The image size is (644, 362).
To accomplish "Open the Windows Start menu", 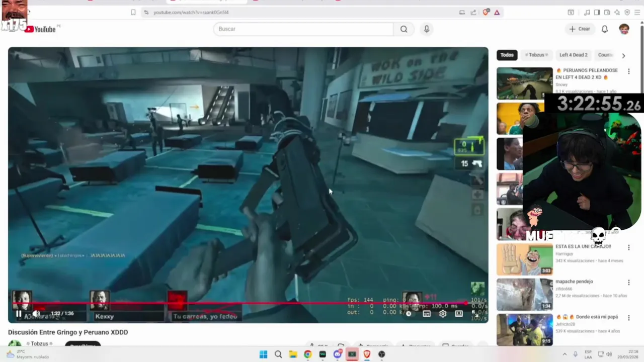I will 263,354.
